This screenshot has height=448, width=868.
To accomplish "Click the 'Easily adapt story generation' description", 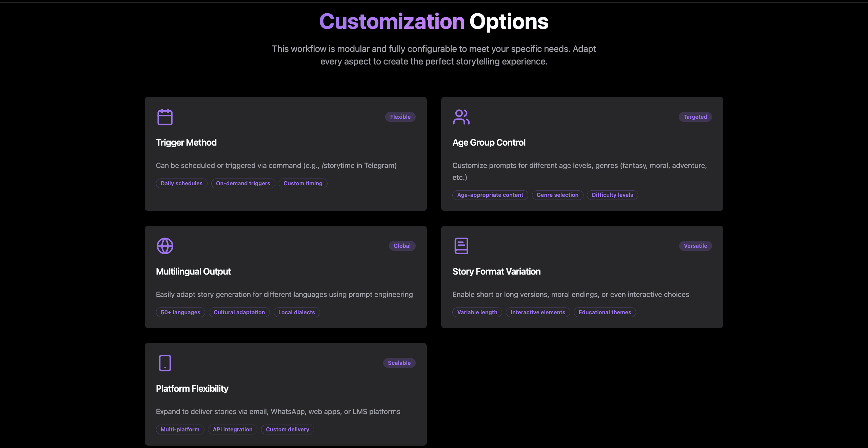I will pos(284,295).
